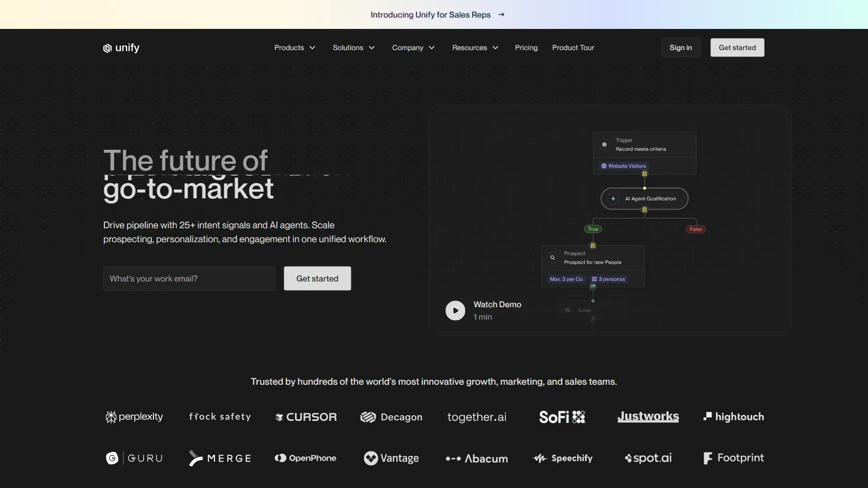Click the Cursor logo
Screen dimensions: 868x488
click(x=306, y=417)
